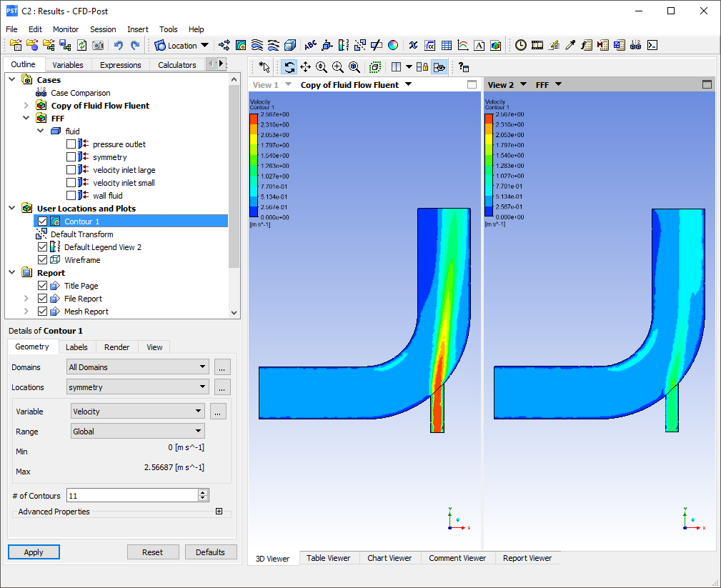Hide the Wireframe by unchecking it

[42, 260]
